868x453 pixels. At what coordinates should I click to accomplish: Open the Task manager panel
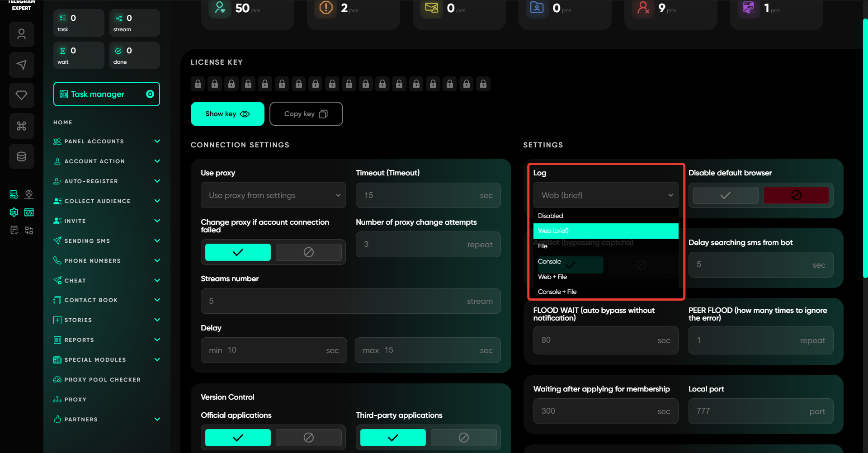click(107, 94)
